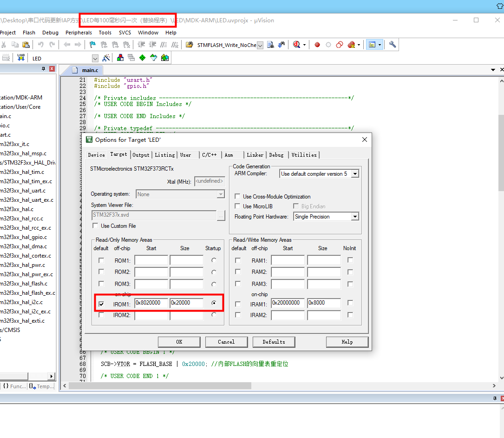Click the Help button
Viewport: 504px width, 438px height.
(x=347, y=342)
